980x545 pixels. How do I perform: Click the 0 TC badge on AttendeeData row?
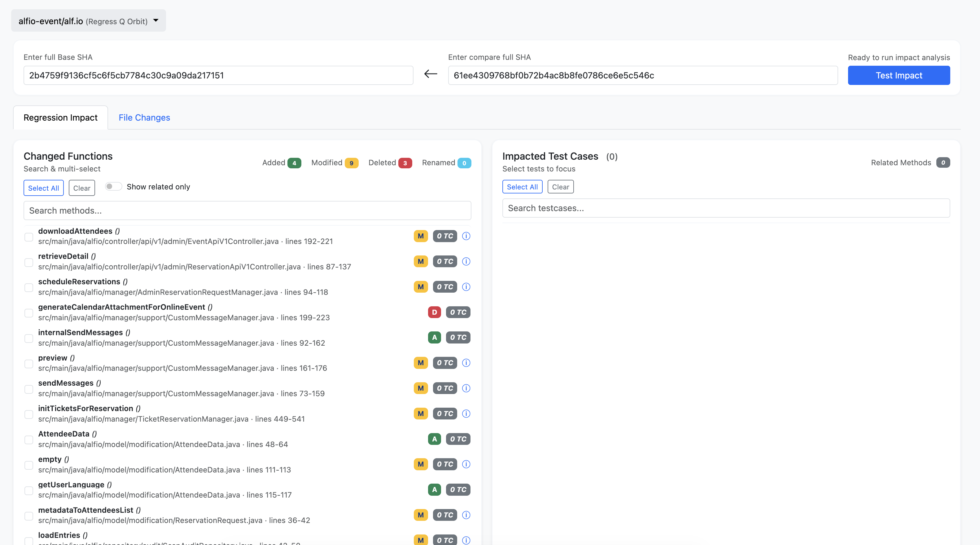point(458,439)
